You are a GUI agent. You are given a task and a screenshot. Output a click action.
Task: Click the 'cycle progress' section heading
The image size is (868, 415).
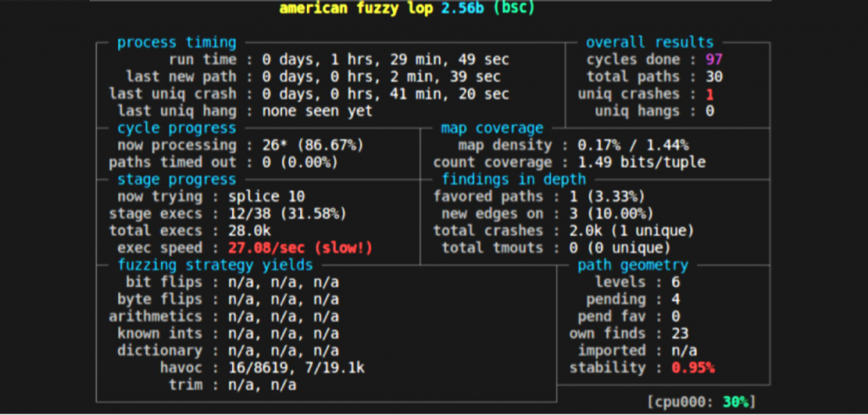tap(176, 128)
